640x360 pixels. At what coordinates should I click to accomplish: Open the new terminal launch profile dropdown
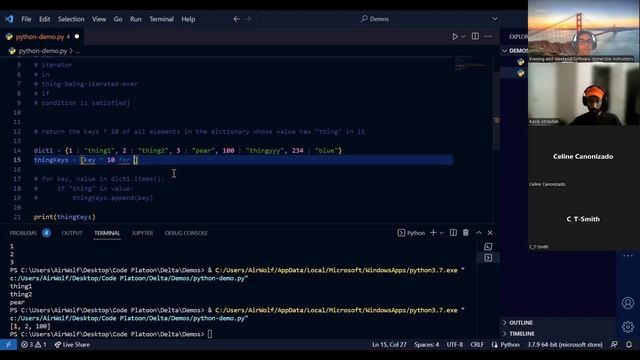[x=442, y=233]
